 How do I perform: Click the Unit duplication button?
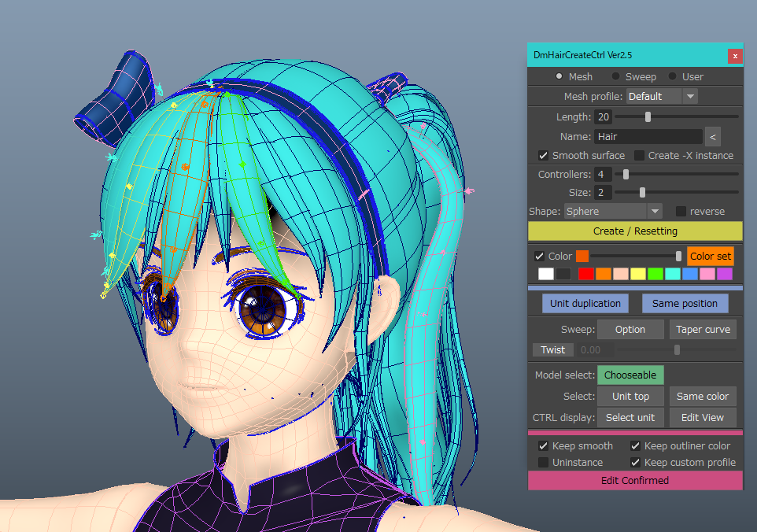coord(585,304)
